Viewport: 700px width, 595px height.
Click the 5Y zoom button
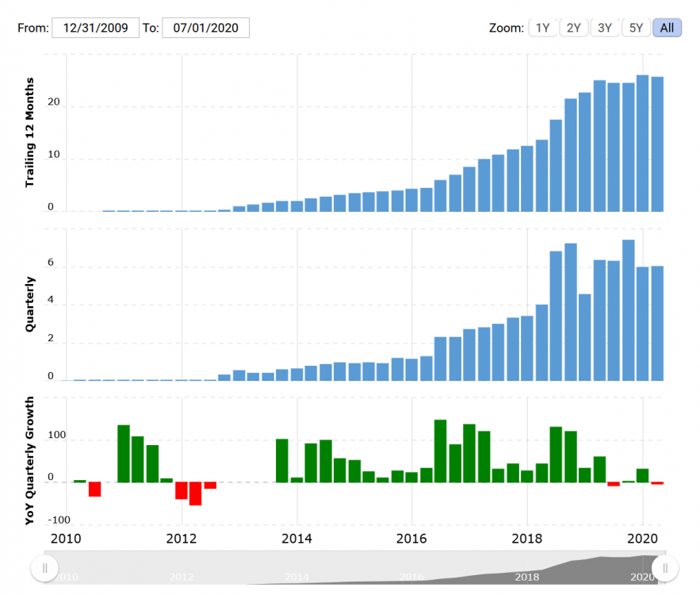(x=636, y=27)
